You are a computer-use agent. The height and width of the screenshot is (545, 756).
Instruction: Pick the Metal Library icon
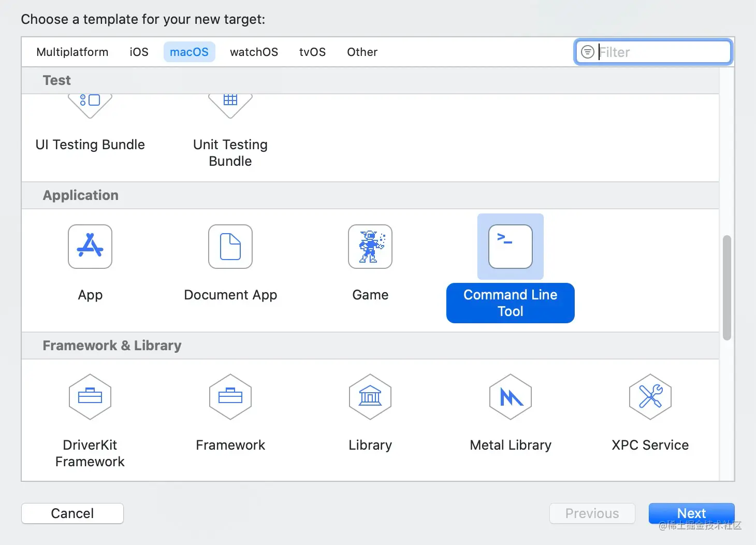pos(511,397)
